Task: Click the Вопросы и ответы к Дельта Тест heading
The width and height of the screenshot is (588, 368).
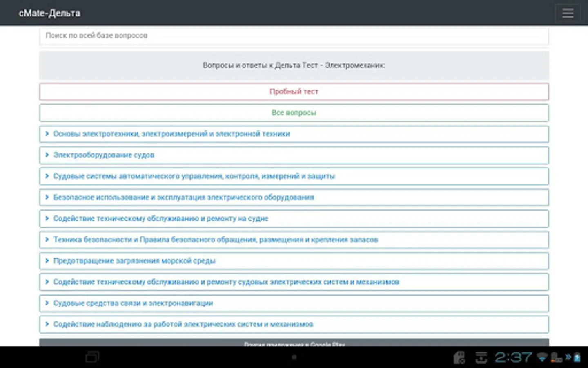Action: [294, 65]
